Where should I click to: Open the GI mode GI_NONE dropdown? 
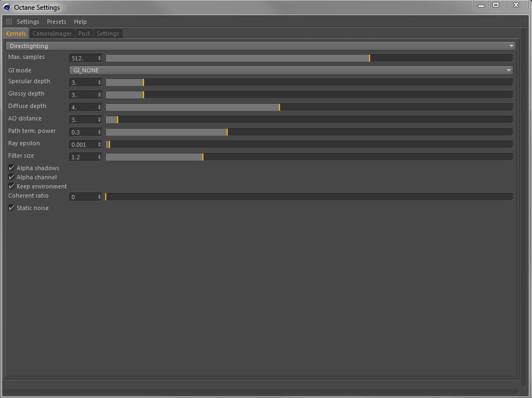coord(291,70)
